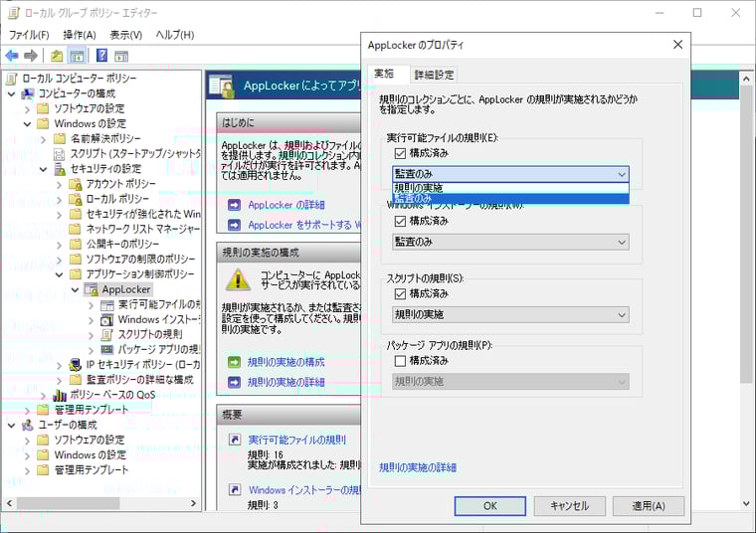Click the tree pane scroll right arrow

193,503
